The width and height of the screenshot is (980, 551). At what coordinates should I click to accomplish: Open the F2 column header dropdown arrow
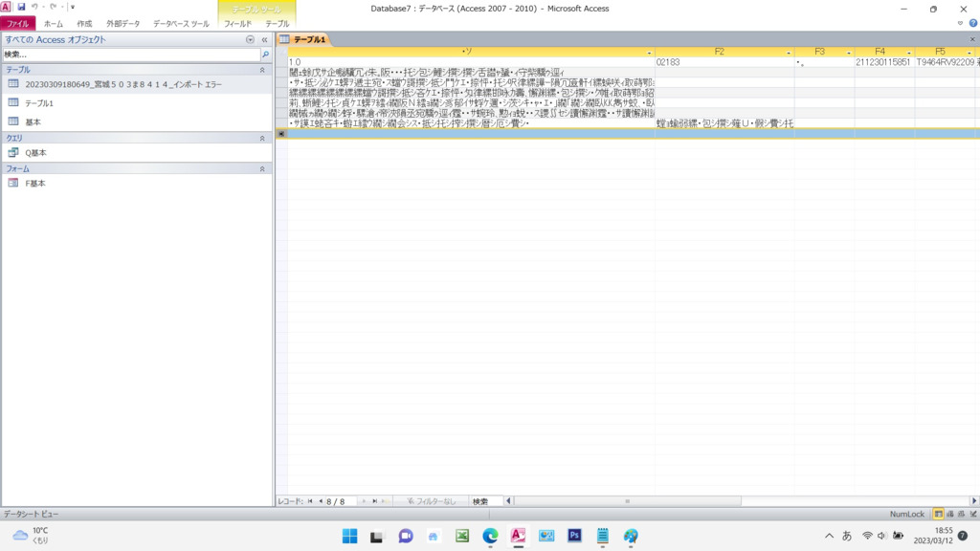point(789,53)
